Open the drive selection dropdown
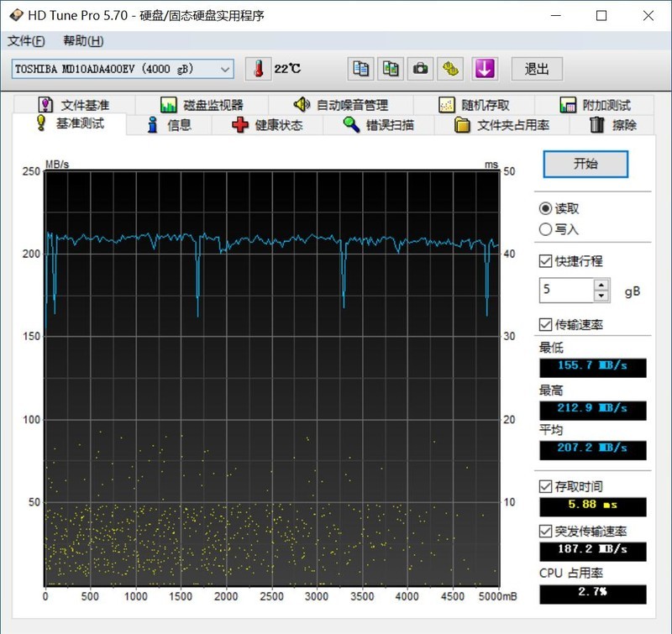This screenshot has height=634, width=672. point(225,69)
